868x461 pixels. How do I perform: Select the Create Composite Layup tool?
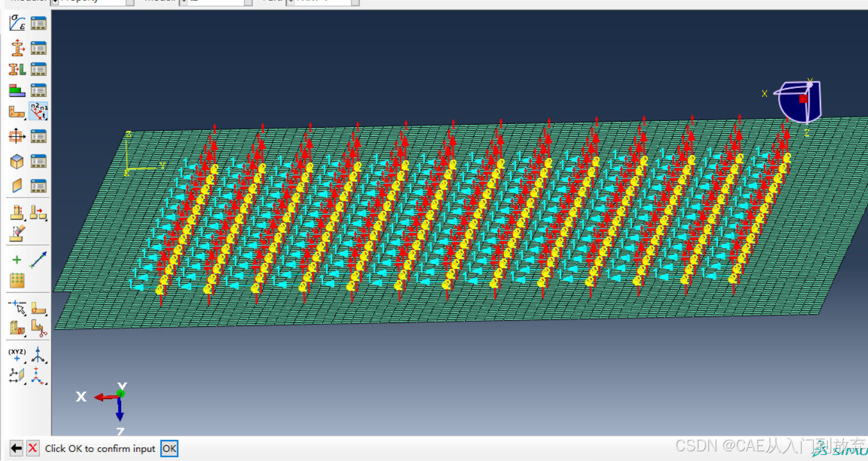tap(17, 90)
